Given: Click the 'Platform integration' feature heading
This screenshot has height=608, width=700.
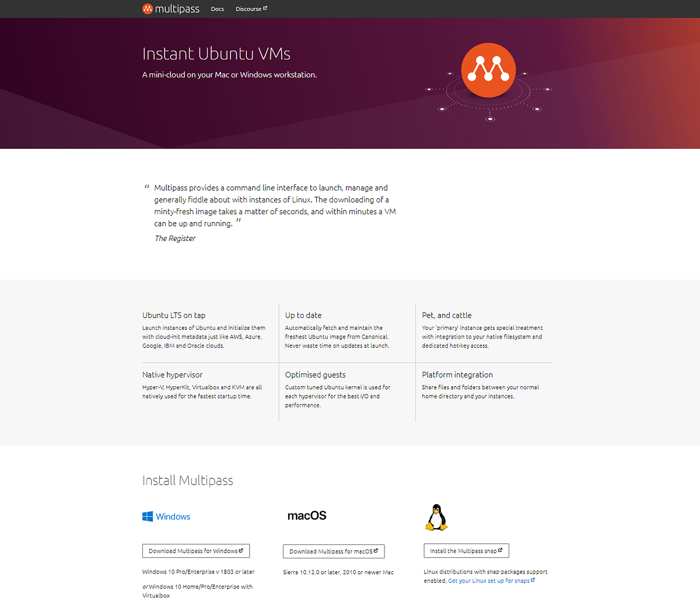Looking at the screenshot, I should (x=457, y=374).
